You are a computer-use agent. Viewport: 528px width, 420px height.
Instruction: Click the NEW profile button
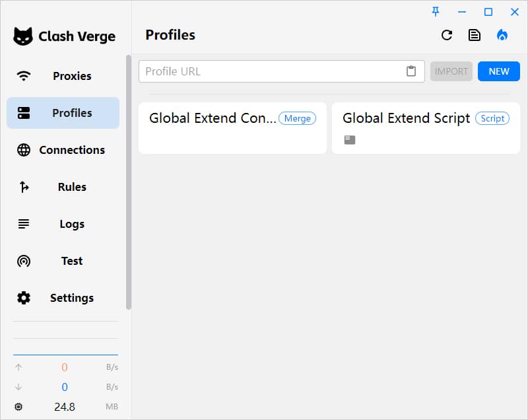tap(499, 71)
